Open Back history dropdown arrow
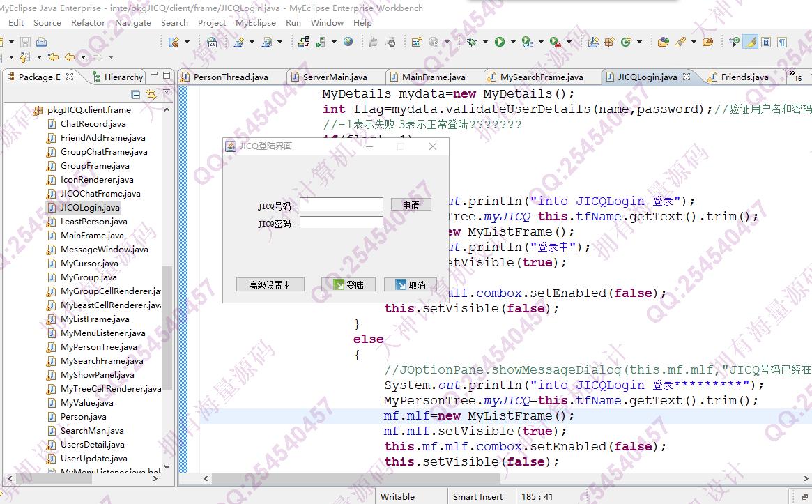 83,57
